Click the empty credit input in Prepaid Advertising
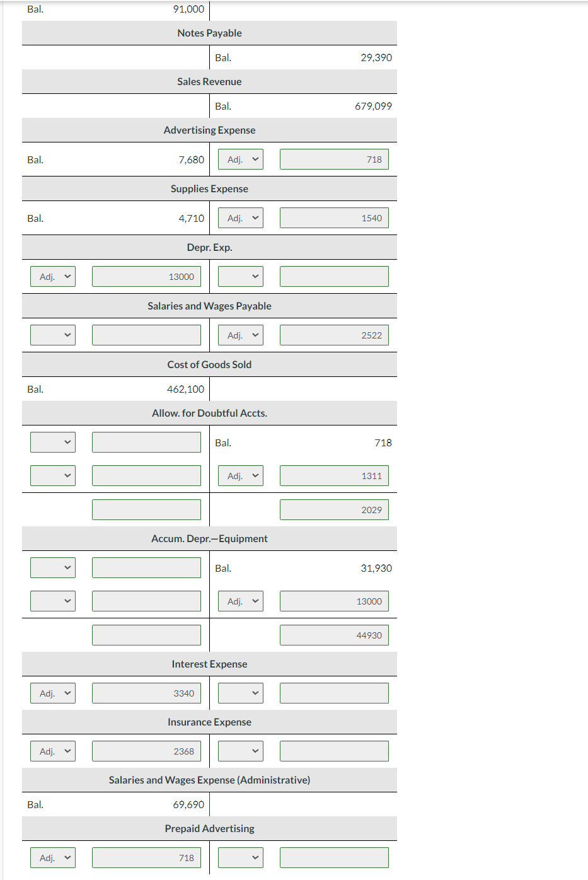The width and height of the screenshot is (588, 880). [334, 857]
